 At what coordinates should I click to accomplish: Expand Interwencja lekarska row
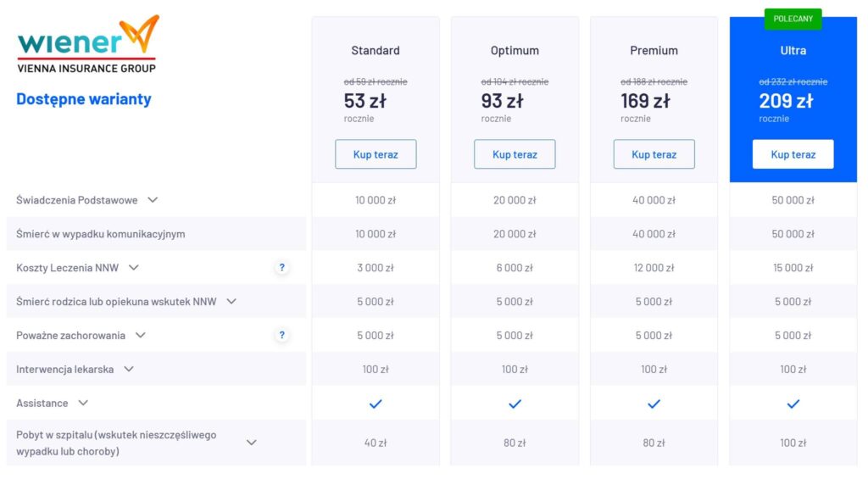point(129,369)
